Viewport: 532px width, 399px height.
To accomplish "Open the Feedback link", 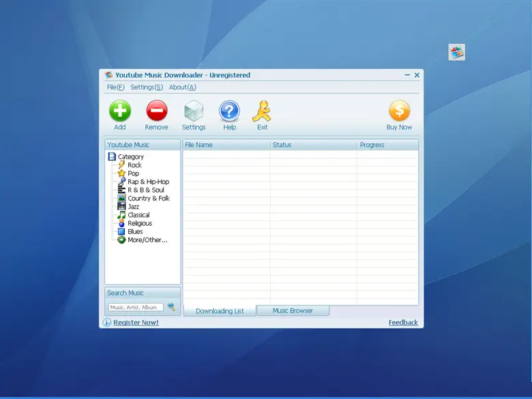I will (x=403, y=323).
